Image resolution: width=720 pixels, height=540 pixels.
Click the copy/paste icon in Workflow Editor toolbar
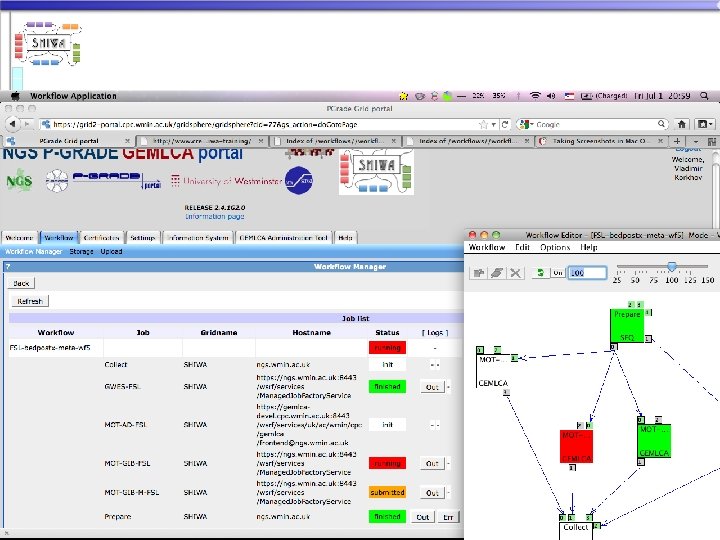coord(478,273)
